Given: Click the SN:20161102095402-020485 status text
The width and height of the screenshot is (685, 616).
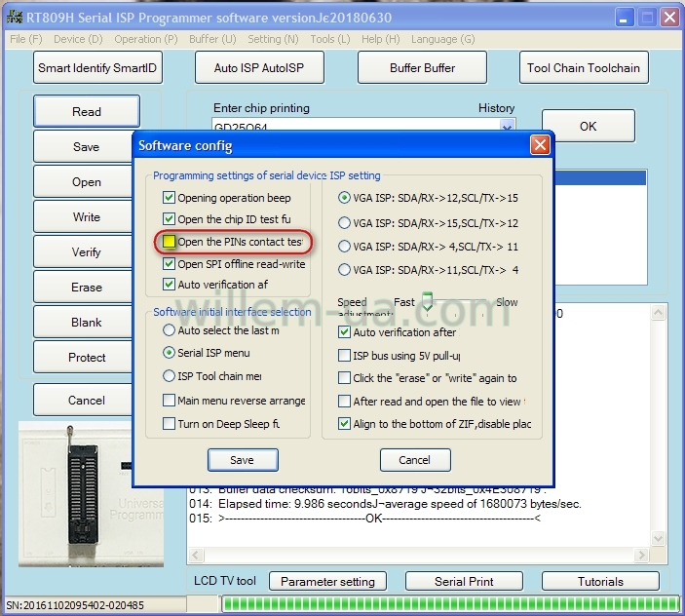Looking at the screenshot, I should coord(75,605).
